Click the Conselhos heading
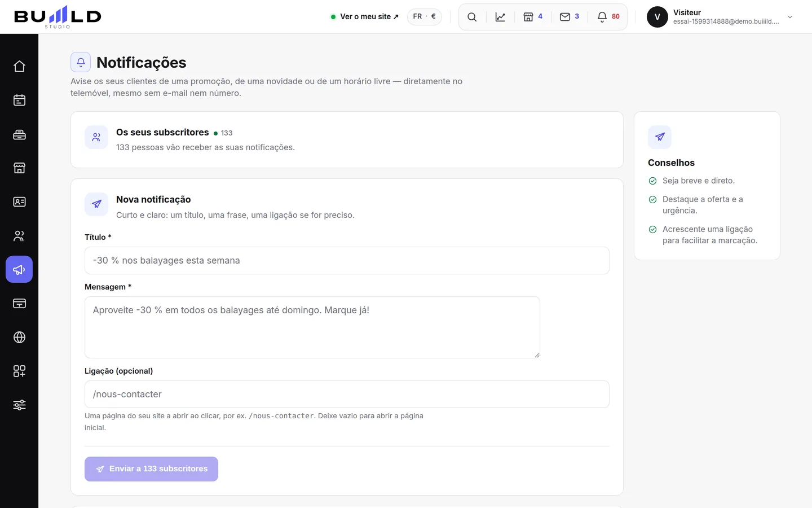This screenshot has height=508, width=812. 671,163
